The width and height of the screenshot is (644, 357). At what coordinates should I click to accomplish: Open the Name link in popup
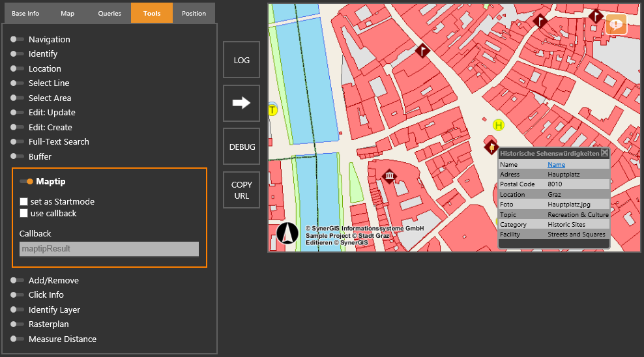(557, 165)
